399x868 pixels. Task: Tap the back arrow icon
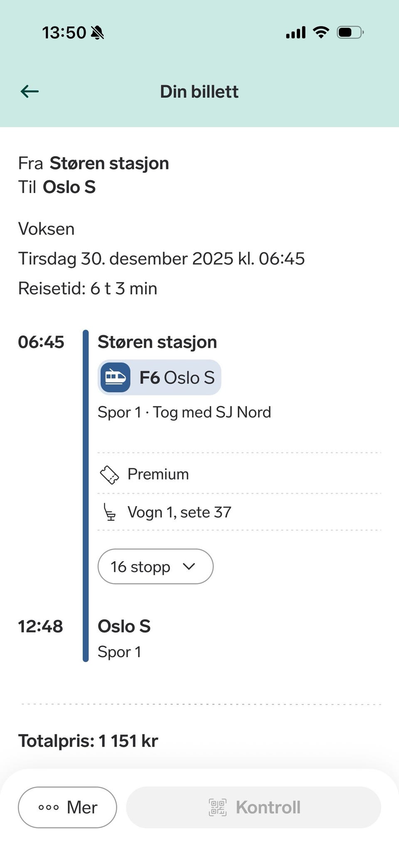(x=30, y=91)
